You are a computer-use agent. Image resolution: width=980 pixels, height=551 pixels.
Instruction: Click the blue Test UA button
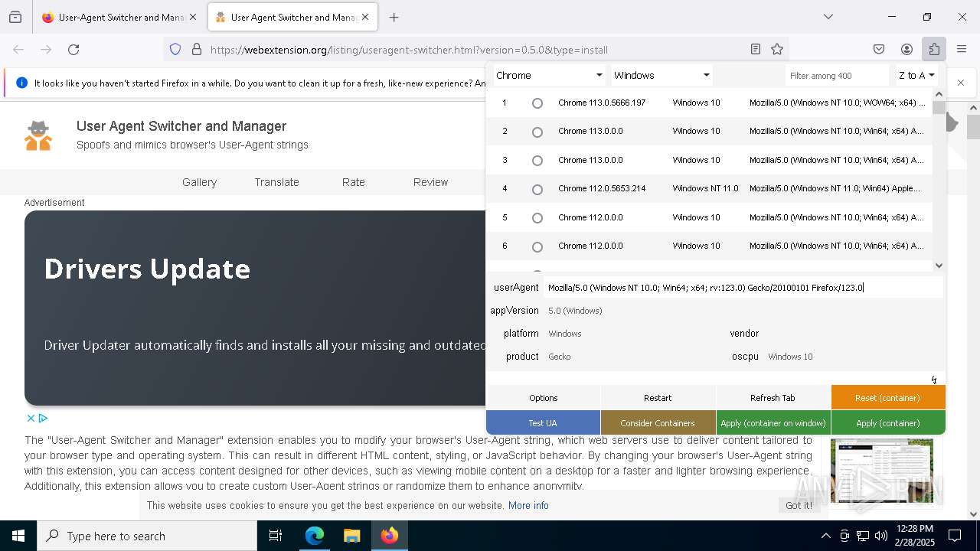pyautogui.click(x=543, y=422)
